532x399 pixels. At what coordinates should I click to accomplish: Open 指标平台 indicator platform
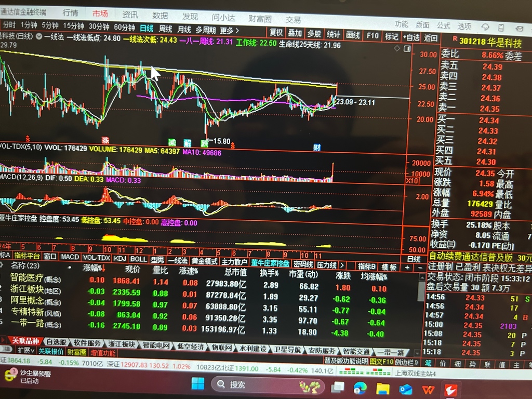(x=27, y=256)
